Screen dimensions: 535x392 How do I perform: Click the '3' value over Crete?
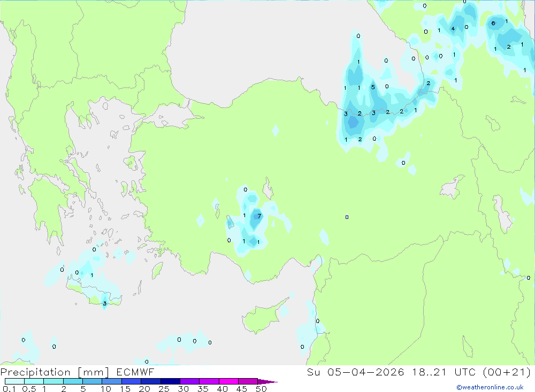point(105,303)
